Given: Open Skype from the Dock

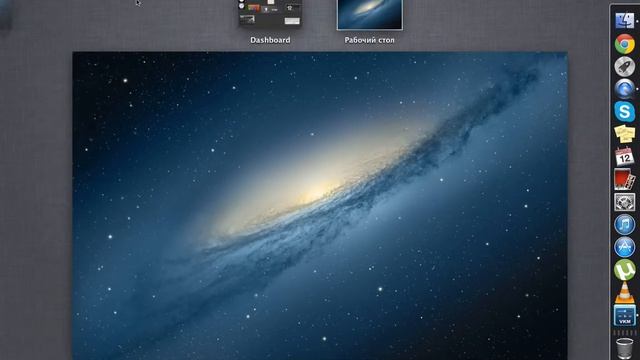Looking at the screenshot, I should (625, 111).
